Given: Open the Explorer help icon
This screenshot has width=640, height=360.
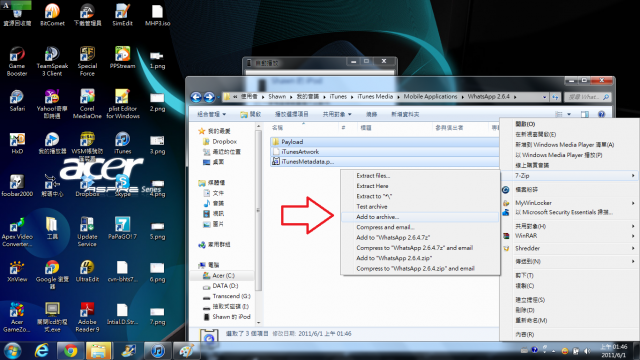Looking at the screenshot, I should coord(601,114).
